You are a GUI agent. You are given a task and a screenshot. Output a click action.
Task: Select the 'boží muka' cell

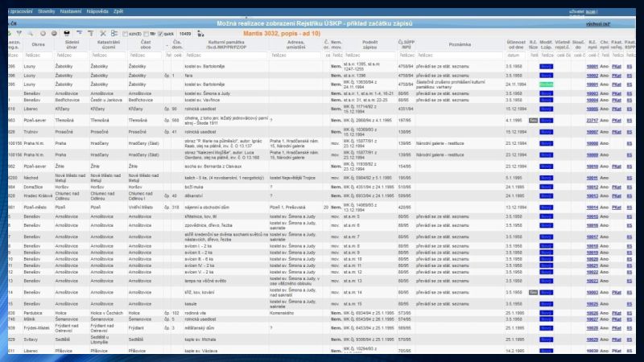pyautogui.click(x=194, y=187)
